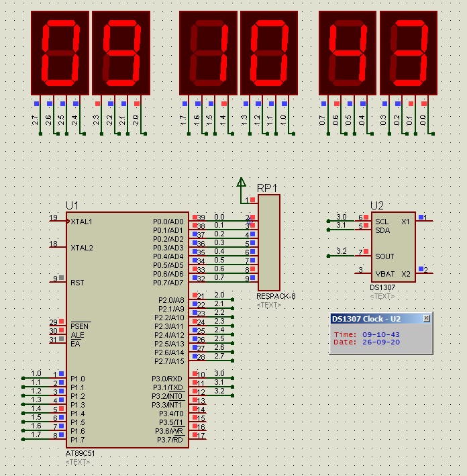467x476 pixels.
Task: Click the RESPACK-8 value label
Action: 276,296
